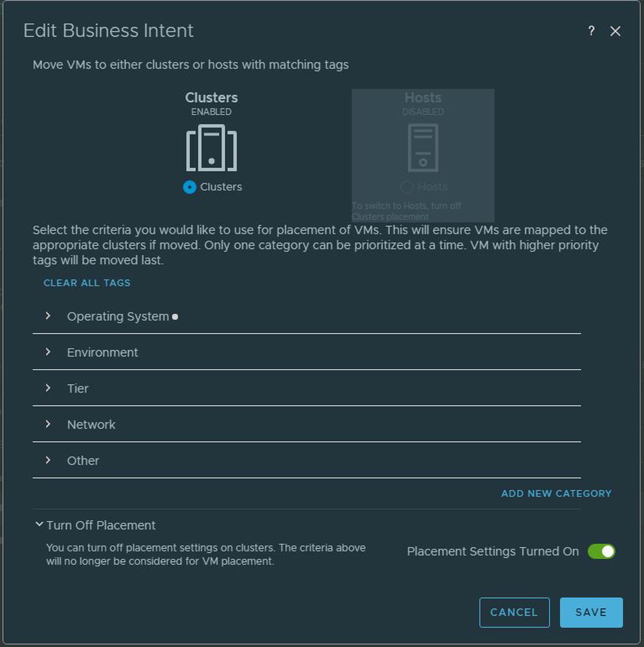Screen dimensions: 644x647
Task: Expand the Operating System category chevron
Action: 48,316
